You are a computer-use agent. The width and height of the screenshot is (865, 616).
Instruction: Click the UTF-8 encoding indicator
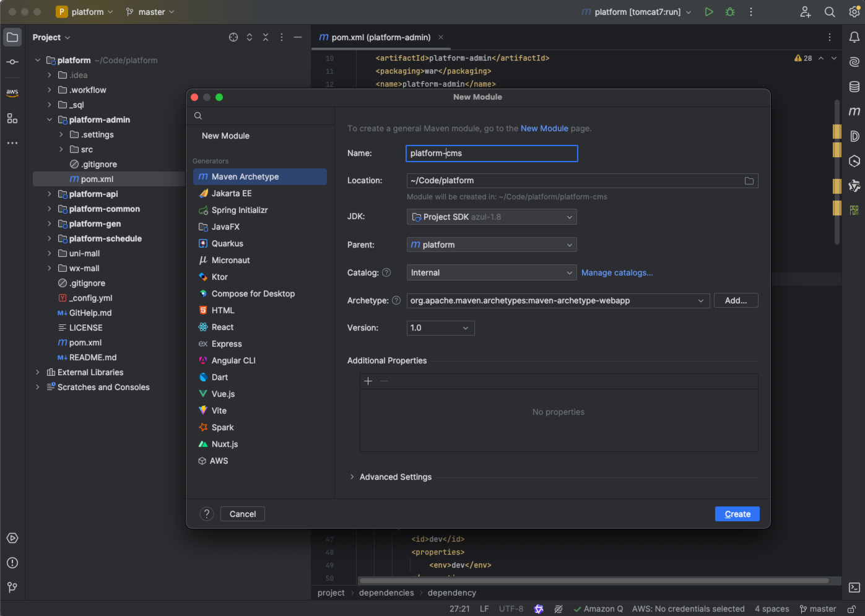(x=511, y=609)
